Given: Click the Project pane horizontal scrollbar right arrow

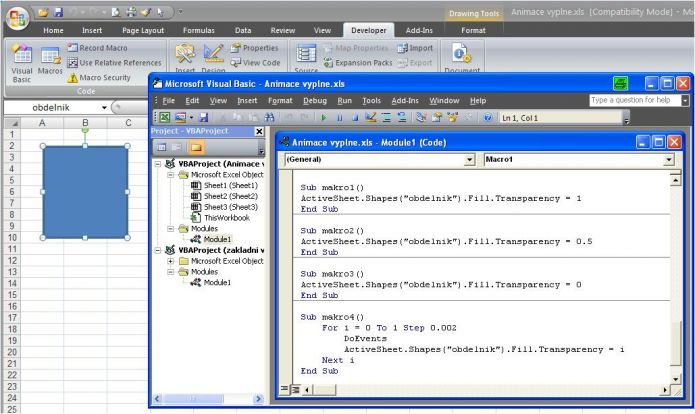Looking at the screenshot, I should point(259,399).
